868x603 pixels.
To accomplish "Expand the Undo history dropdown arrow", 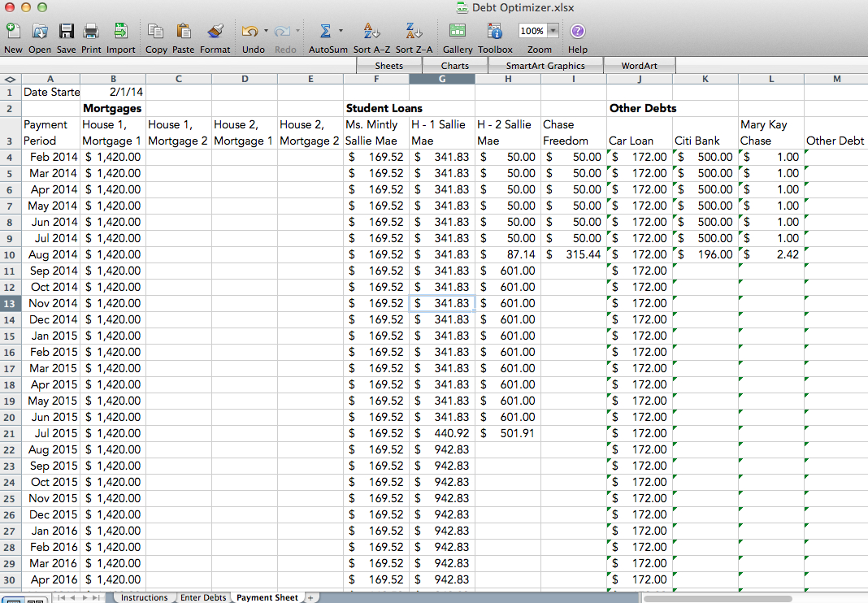I will click(266, 32).
